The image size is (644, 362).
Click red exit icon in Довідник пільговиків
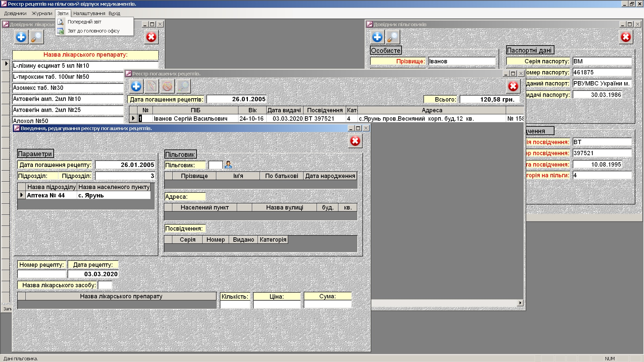pyautogui.click(x=626, y=37)
